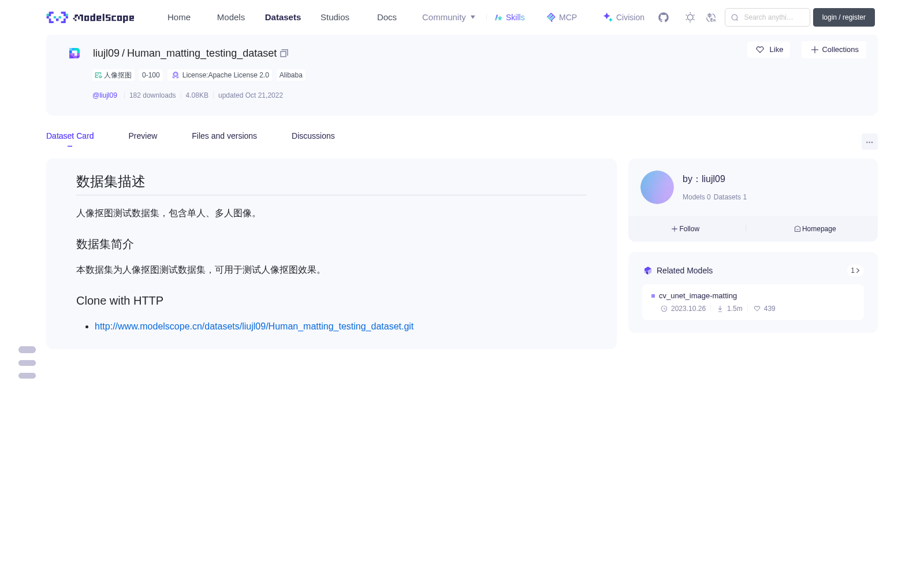Click the 2023.10.26 date text
Image resolution: width=924 pixels, height=578 pixels.
pyautogui.click(x=688, y=309)
